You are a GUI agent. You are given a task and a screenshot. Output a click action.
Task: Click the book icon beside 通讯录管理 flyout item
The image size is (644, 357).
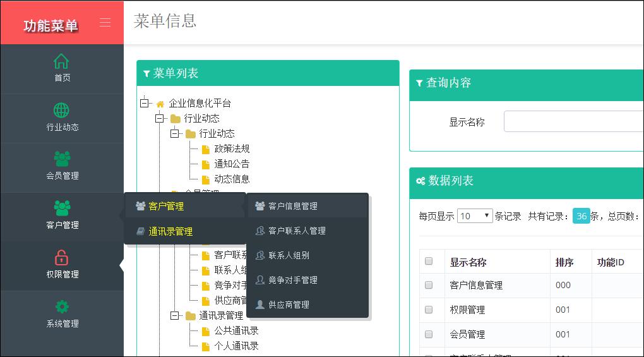(x=140, y=231)
